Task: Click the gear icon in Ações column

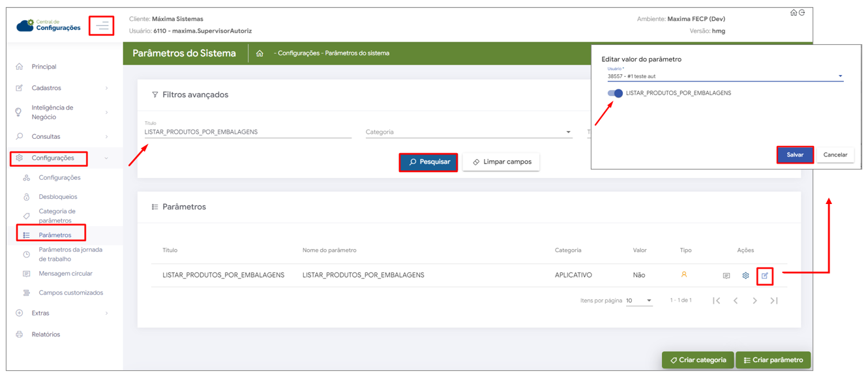Action: pos(745,276)
